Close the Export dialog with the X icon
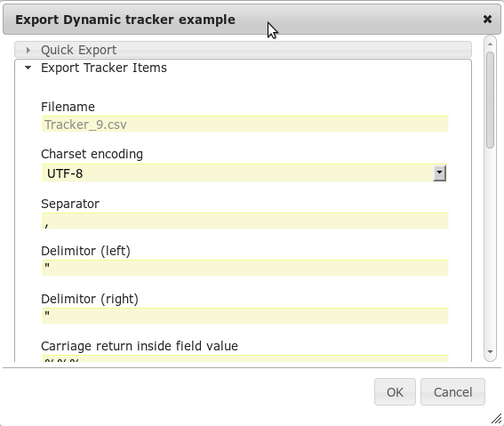 coord(487,20)
